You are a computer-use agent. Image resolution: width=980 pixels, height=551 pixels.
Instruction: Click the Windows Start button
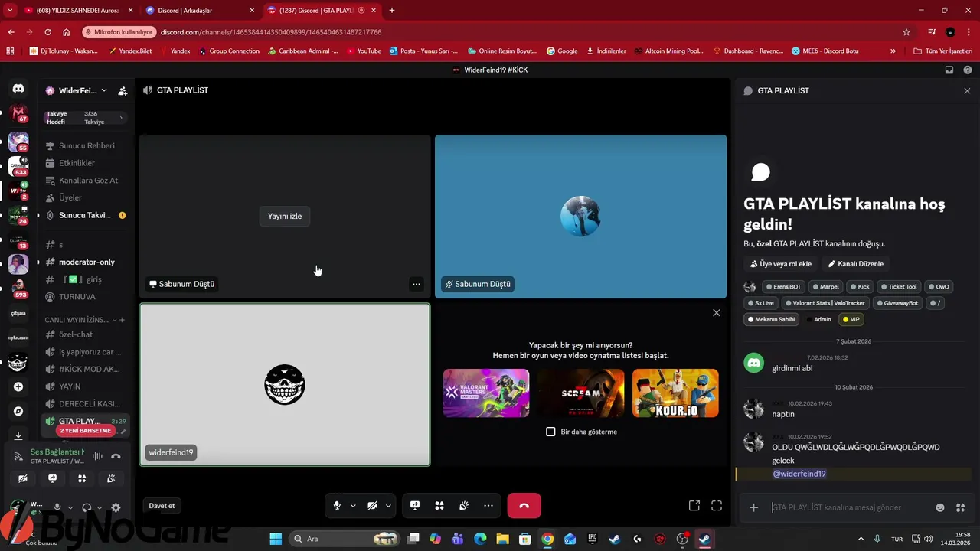click(x=276, y=539)
